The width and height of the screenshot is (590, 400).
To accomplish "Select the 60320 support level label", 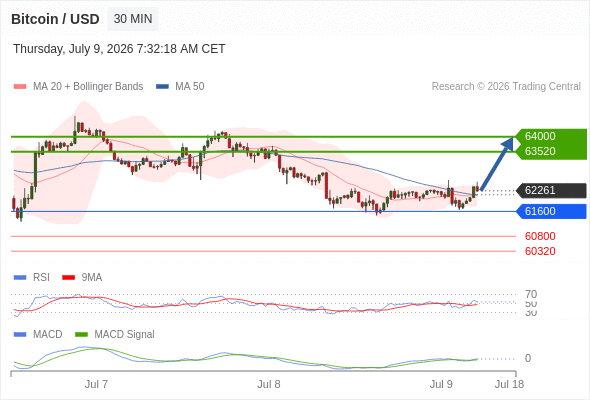I will pyautogui.click(x=540, y=251).
